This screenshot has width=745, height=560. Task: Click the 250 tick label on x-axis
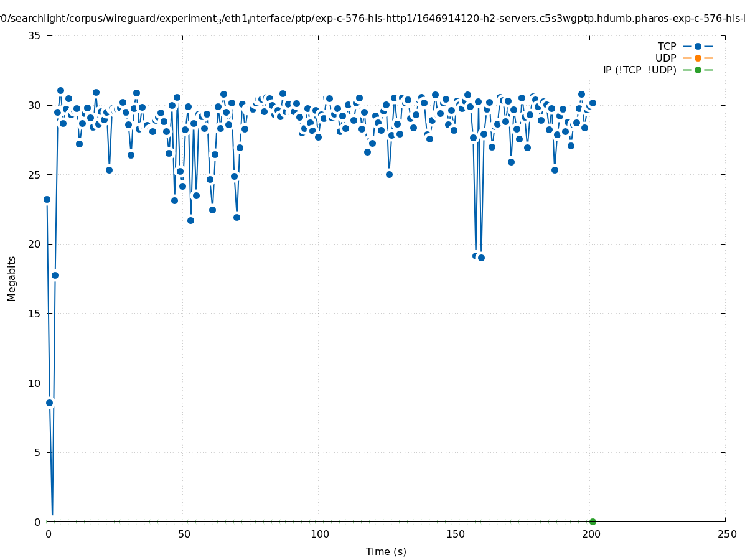pos(726,534)
